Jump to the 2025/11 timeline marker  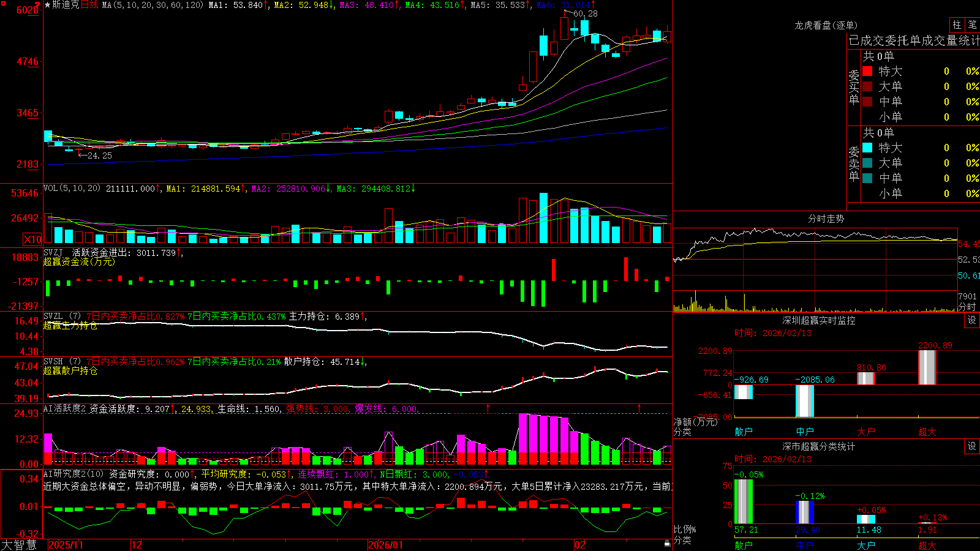(66, 545)
